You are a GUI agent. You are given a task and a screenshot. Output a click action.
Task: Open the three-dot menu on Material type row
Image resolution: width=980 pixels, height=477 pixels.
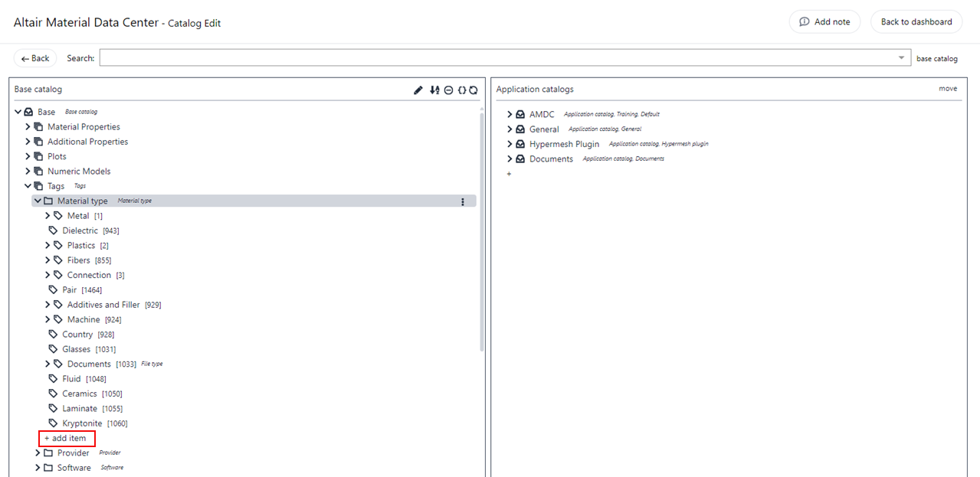(x=462, y=201)
